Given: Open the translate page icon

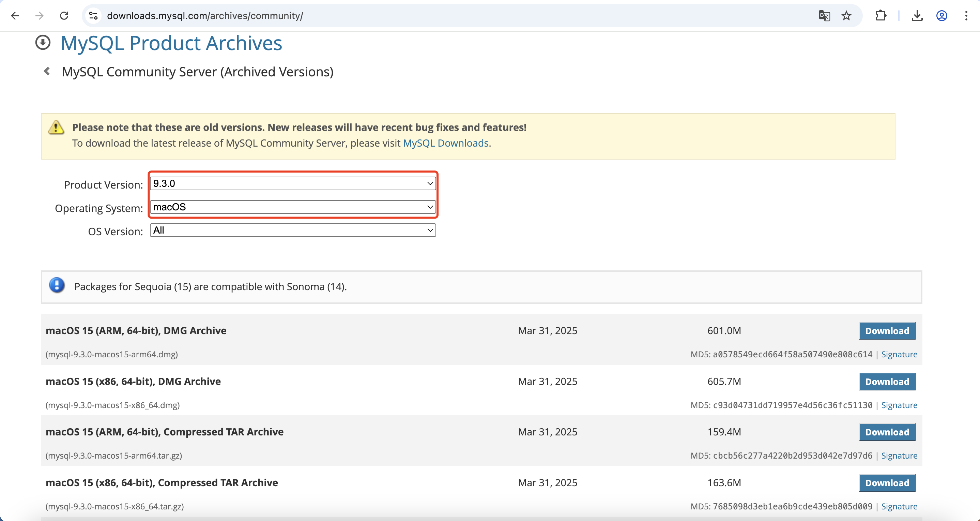Looking at the screenshot, I should coord(824,16).
